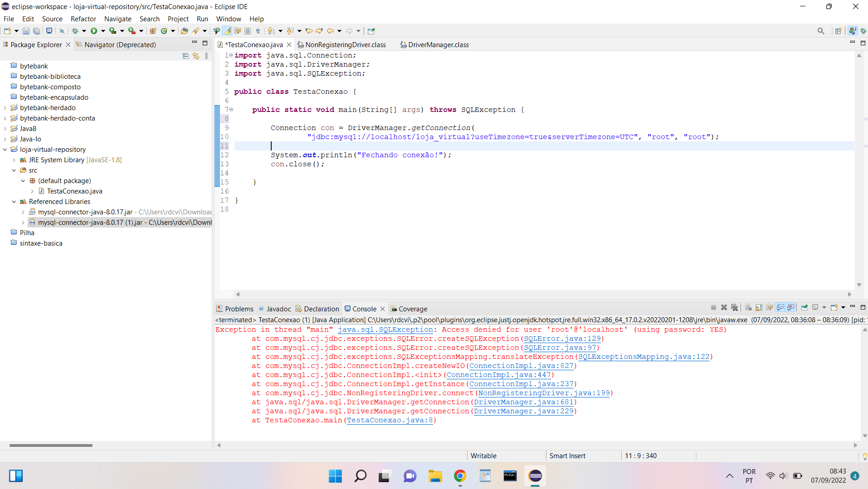
Task: Clear Console with the clear icon
Action: coord(748,308)
